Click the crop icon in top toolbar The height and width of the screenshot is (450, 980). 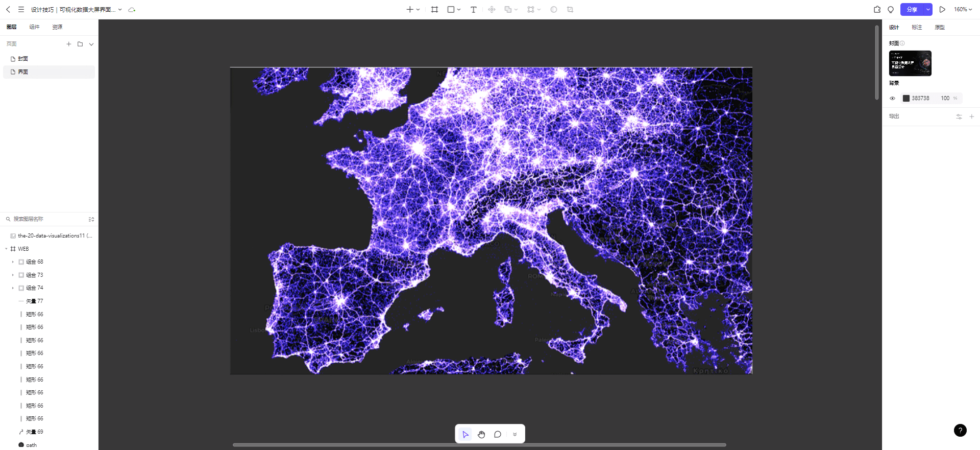click(570, 9)
